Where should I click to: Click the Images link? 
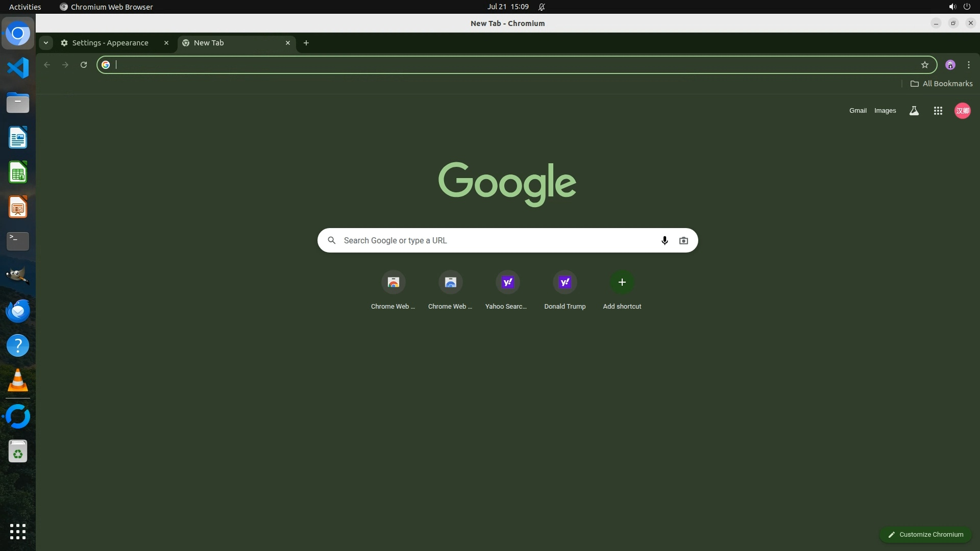[x=885, y=111]
